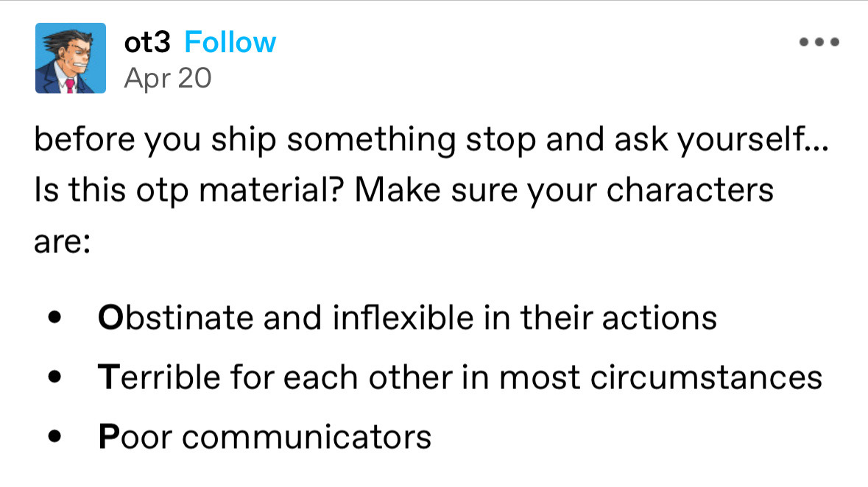Click the 'are:' text line

pos(62,241)
